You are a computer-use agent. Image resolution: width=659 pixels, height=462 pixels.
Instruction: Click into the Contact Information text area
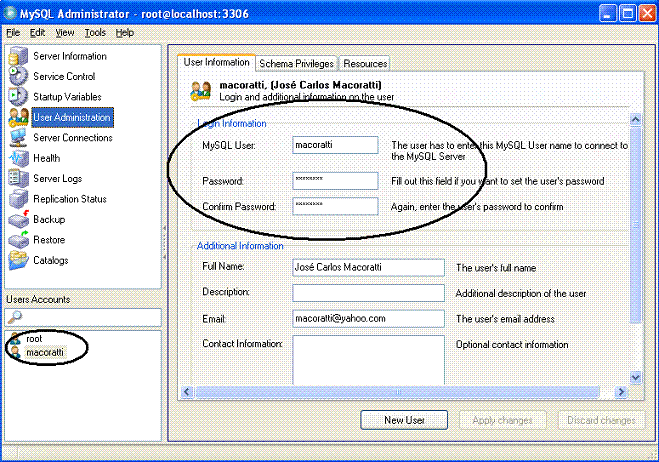pos(368,360)
